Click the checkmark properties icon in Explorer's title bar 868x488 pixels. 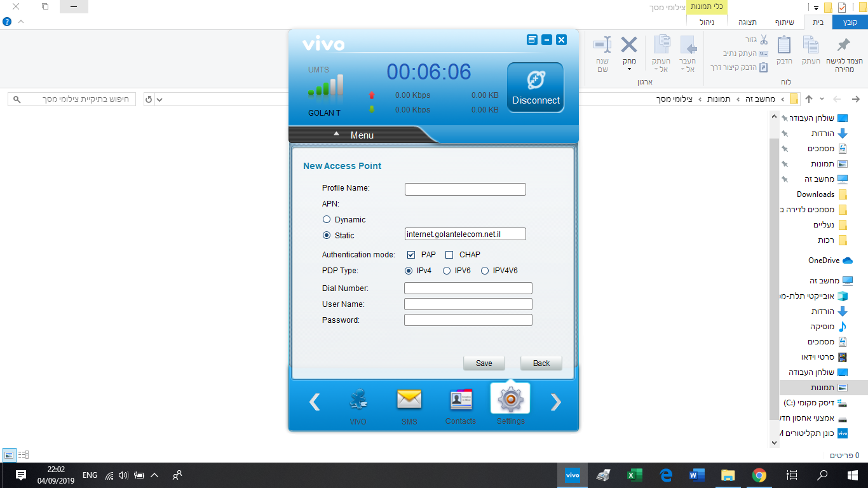tap(842, 8)
